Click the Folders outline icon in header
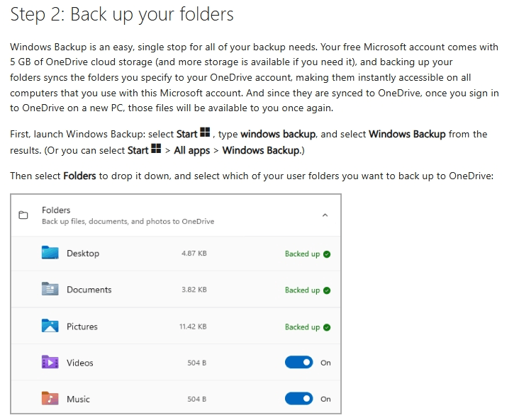The width and height of the screenshot is (531, 420). pyautogui.click(x=23, y=215)
